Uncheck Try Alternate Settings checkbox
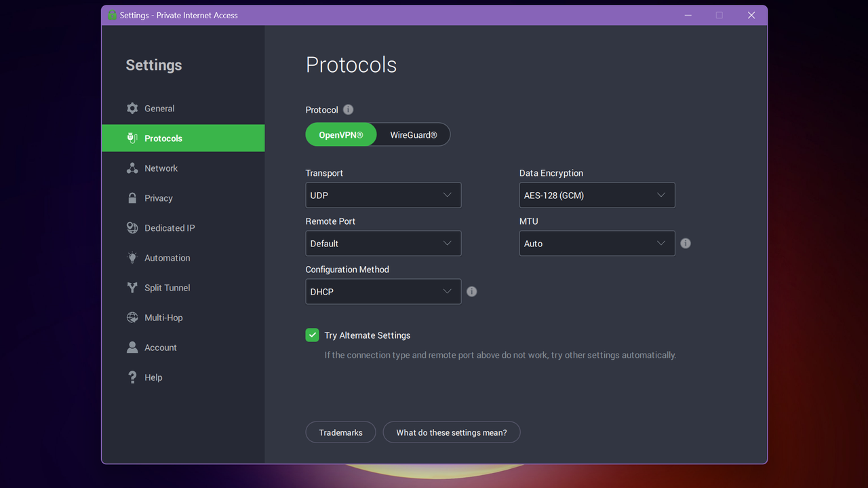 (x=313, y=335)
